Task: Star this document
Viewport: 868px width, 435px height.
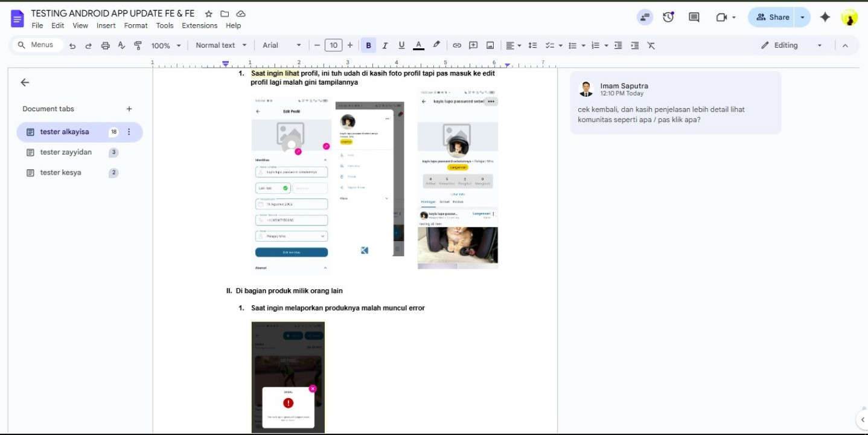Action: pyautogui.click(x=209, y=13)
